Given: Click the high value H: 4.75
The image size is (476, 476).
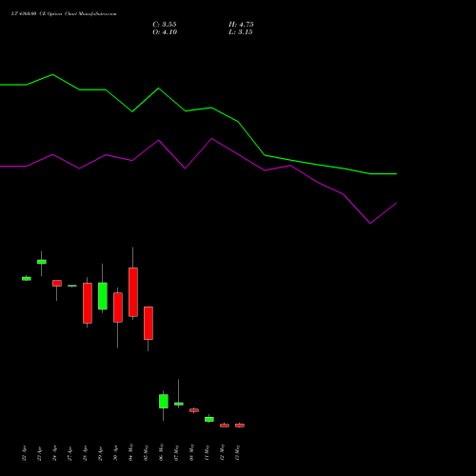Looking at the screenshot, I should tap(241, 25).
